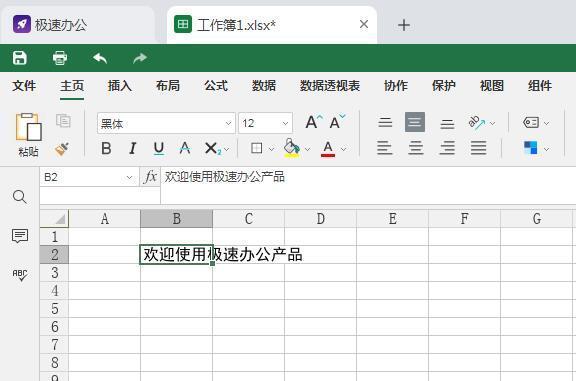Open the search magnifier in sidebar
The height and width of the screenshot is (381, 576).
pos(19,197)
